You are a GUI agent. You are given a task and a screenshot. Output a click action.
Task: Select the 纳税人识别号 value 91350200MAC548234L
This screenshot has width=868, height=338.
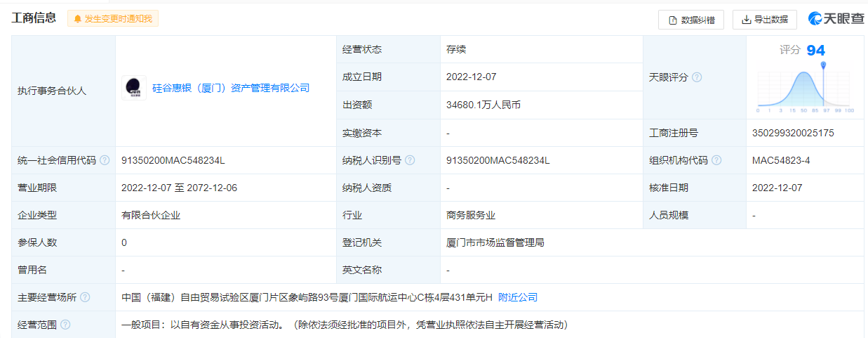[x=498, y=160]
